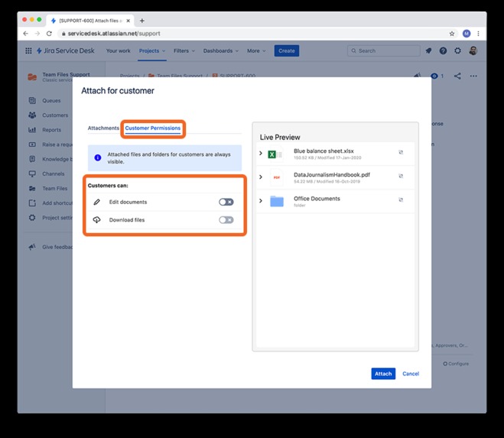
Task: Open a new browser tab
Action: coord(141,21)
